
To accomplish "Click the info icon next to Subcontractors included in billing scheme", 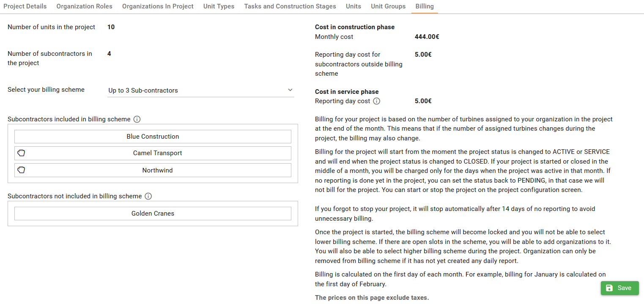I will tap(137, 119).
